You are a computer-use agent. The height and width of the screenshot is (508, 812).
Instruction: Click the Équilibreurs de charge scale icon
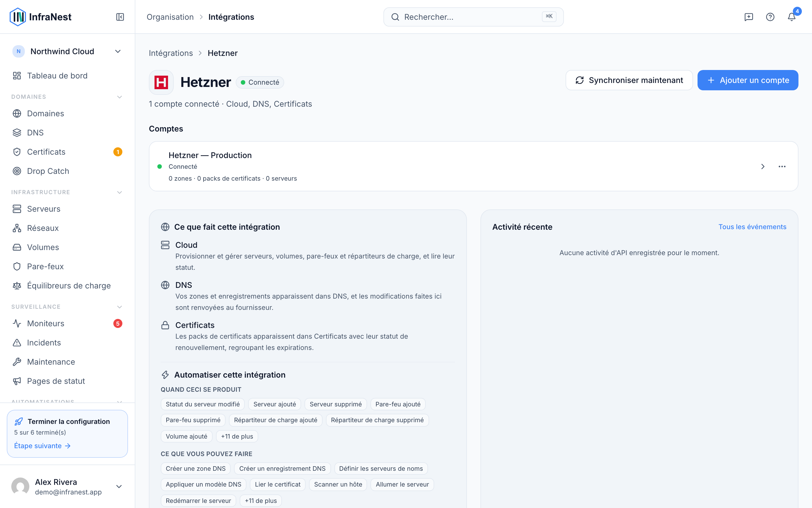point(17,286)
